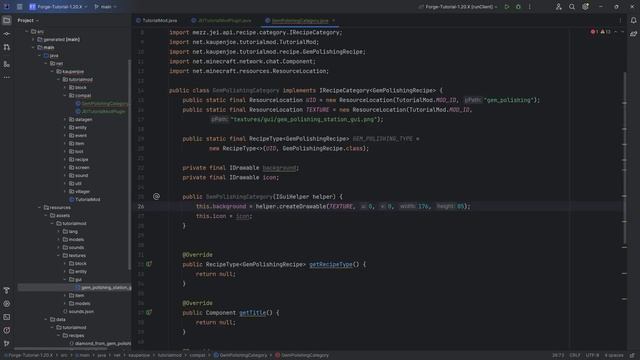Click tutorialmod in the breadcrumb bar
This screenshot has width=640, height=360.
pyautogui.click(x=169, y=356)
